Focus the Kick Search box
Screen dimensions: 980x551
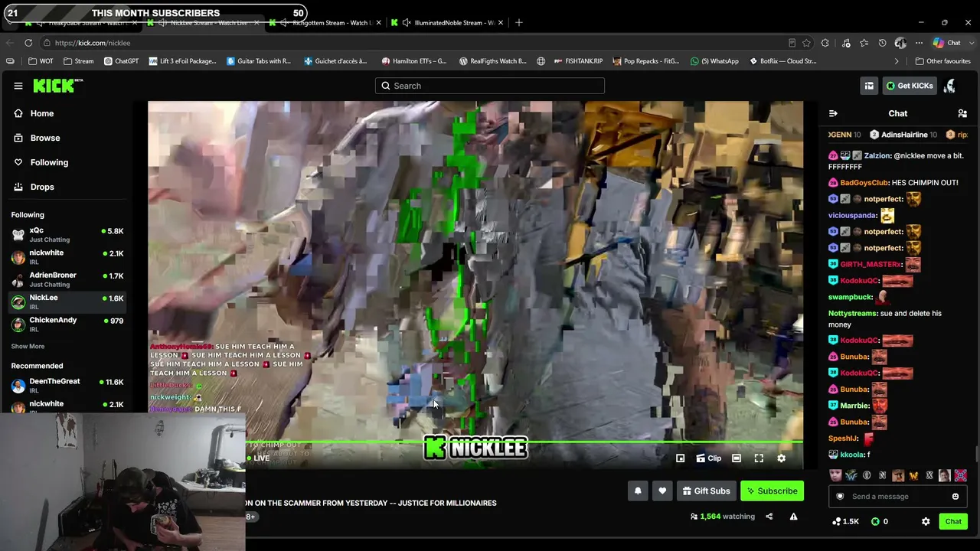pos(490,86)
